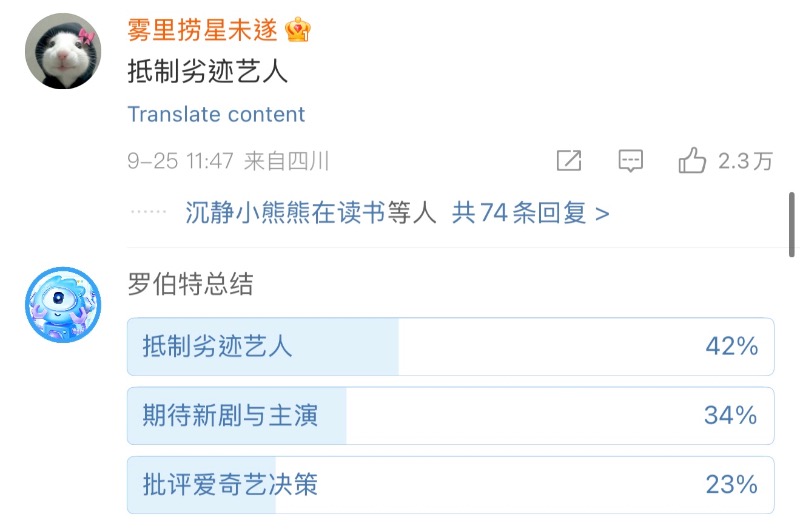This screenshot has height=531, width=800.
Task: Select summary option 抵制劣迹艺人 42%
Action: pyautogui.click(x=450, y=346)
